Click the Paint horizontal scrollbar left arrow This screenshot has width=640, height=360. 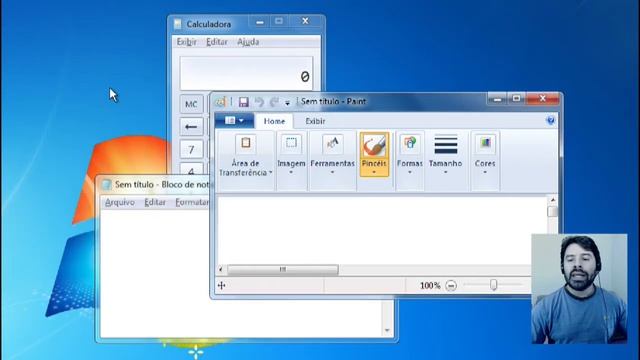[x=221, y=269]
